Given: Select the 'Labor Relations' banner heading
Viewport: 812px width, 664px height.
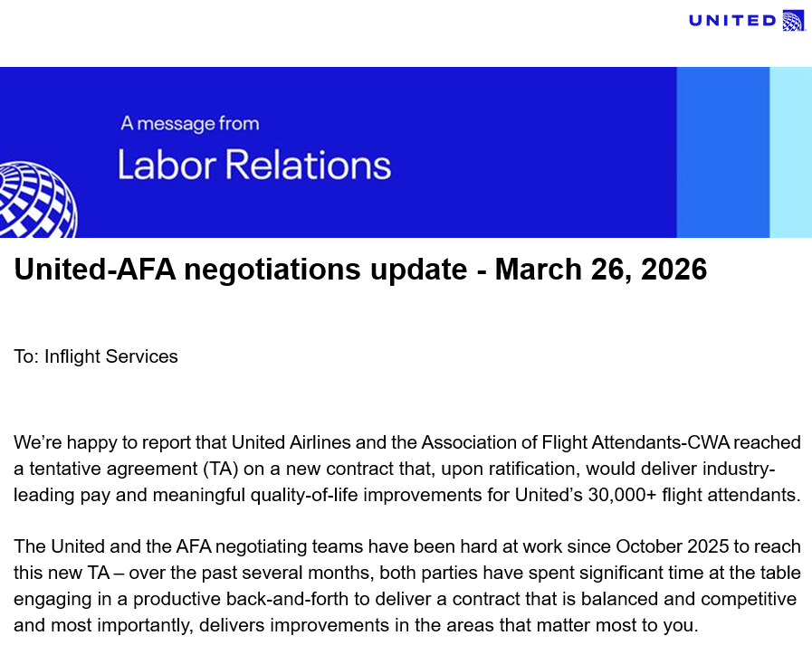Looking at the screenshot, I should click(254, 166).
